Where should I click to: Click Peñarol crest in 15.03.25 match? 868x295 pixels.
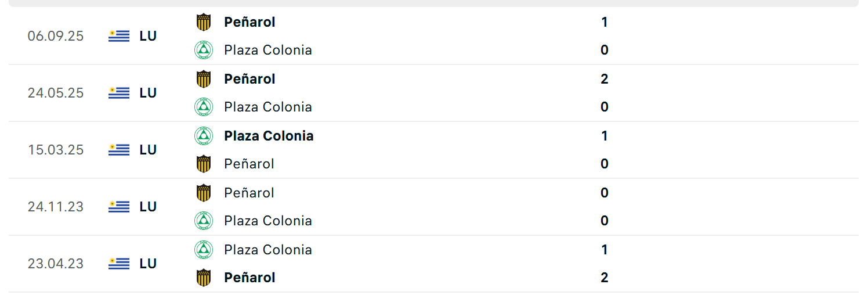tap(203, 164)
